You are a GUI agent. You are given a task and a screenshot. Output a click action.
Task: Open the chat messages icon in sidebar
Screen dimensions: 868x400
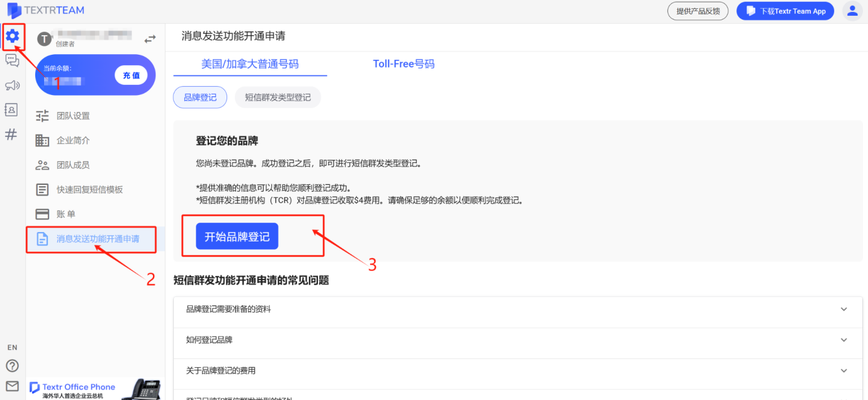tap(12, 60)
